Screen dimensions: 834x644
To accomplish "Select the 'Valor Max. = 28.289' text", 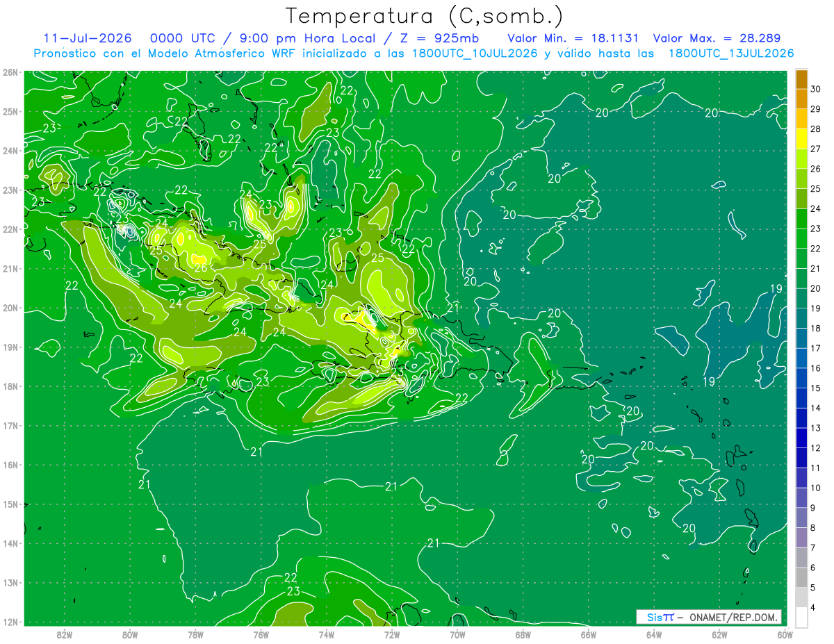I will tap(717, 38).
